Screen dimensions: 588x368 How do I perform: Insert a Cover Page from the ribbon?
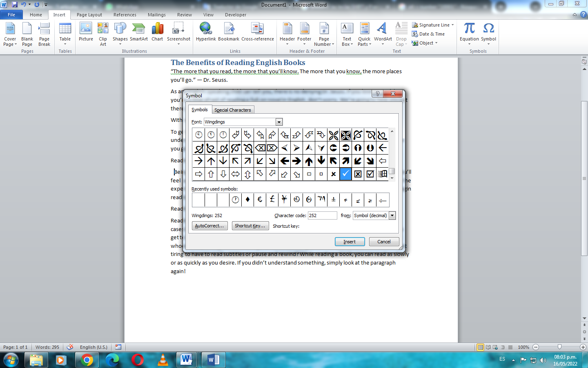click(x=10, y=34)
